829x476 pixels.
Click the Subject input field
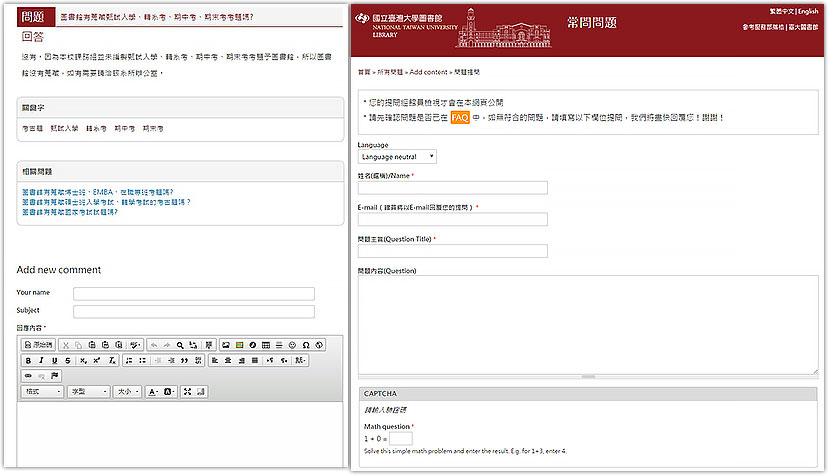[x=194, y=312]
